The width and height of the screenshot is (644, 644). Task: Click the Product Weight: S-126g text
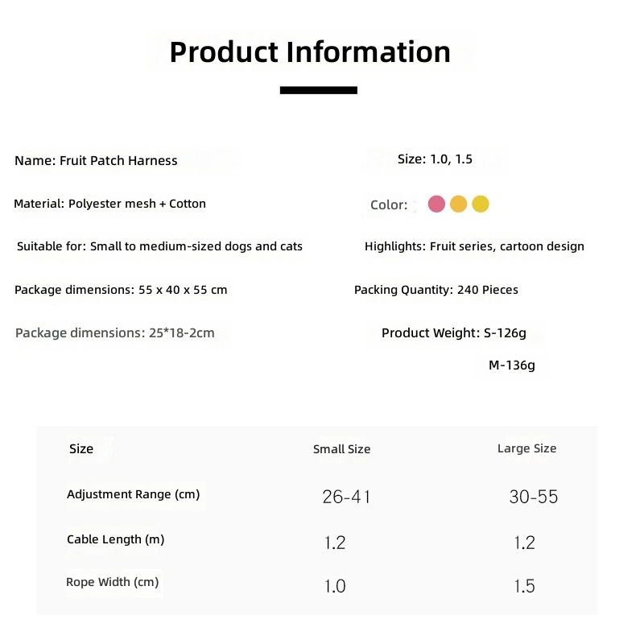pos(453,333)
